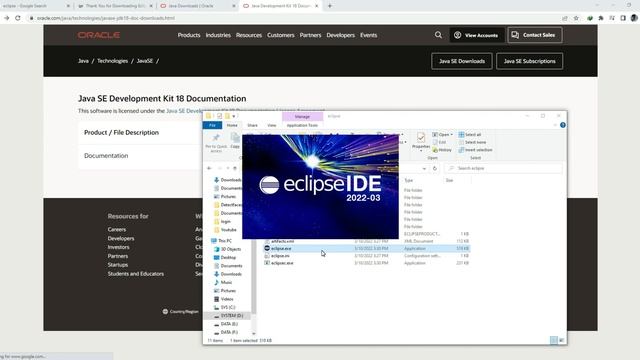Switch to Explorer View tab
640x360 pixels.
tap(272, 125)
